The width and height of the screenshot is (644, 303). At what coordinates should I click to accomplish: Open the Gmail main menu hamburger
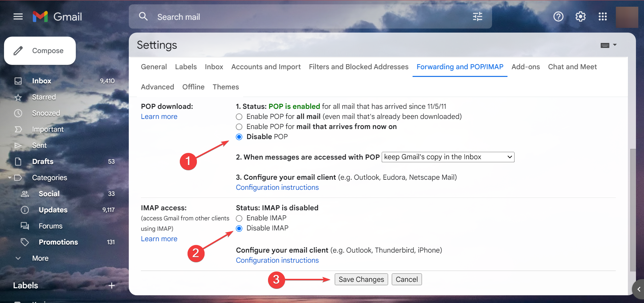(18, 16)
